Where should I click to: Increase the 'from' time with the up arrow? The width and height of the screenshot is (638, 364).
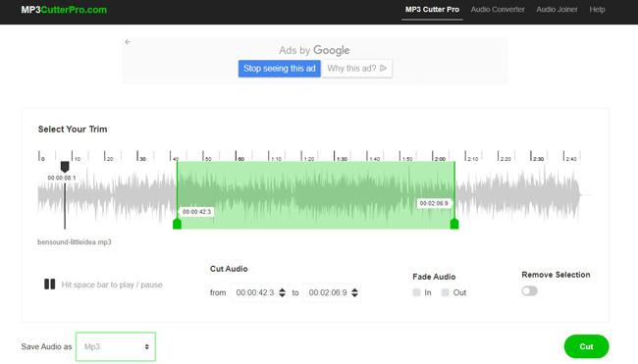[x=282, y=289]
